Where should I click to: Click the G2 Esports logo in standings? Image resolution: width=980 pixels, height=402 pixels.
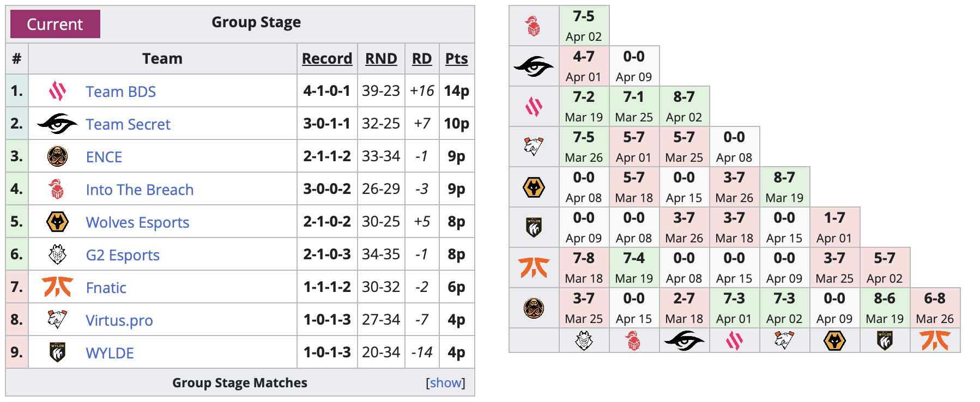(57, 254)
